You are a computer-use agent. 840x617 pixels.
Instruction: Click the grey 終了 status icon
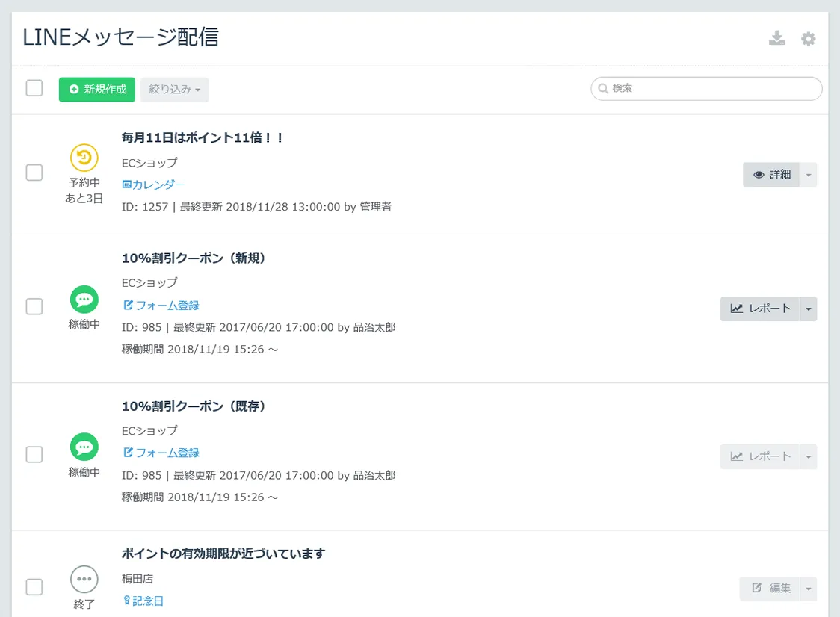coord(84,579)
